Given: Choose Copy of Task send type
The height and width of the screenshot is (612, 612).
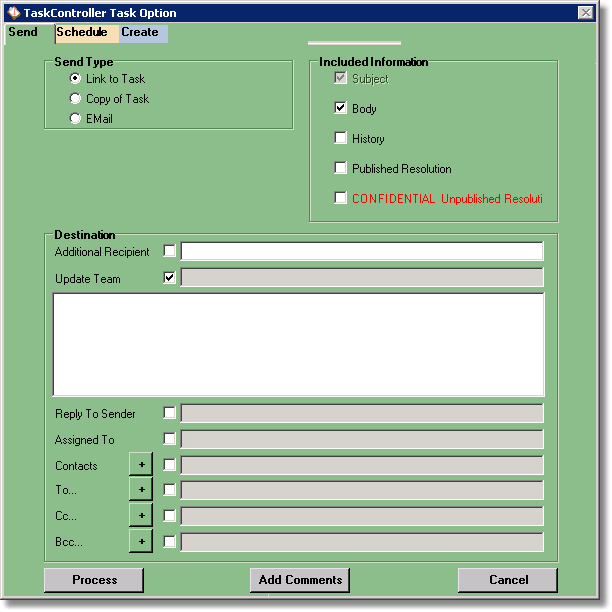Looking at the screenshot, I should pyautogui.click(x=75, y=99).
